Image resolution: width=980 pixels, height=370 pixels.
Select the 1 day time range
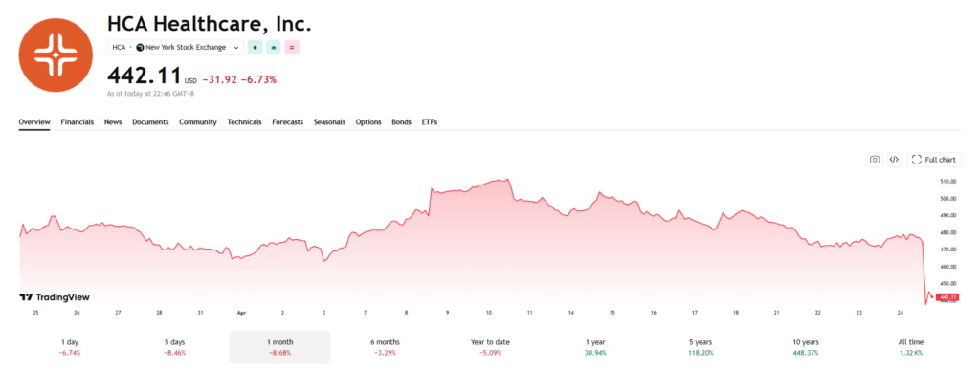70,347
